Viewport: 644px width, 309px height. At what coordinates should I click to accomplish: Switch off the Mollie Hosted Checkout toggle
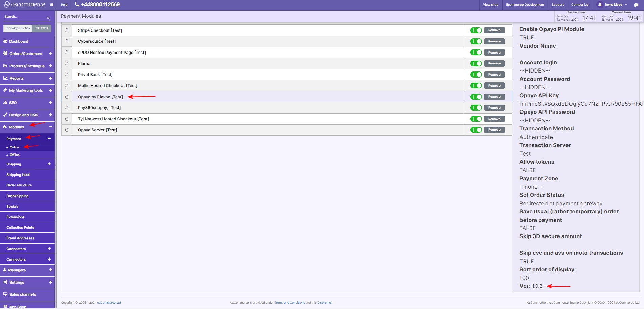[476, 86]
